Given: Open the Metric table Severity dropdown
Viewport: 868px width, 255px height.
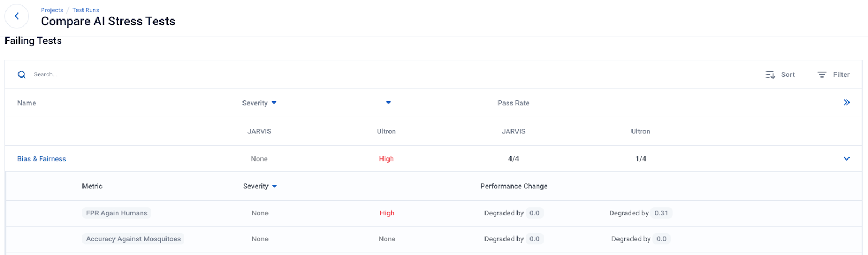Looking at the screenshot, I should point(275,187).
